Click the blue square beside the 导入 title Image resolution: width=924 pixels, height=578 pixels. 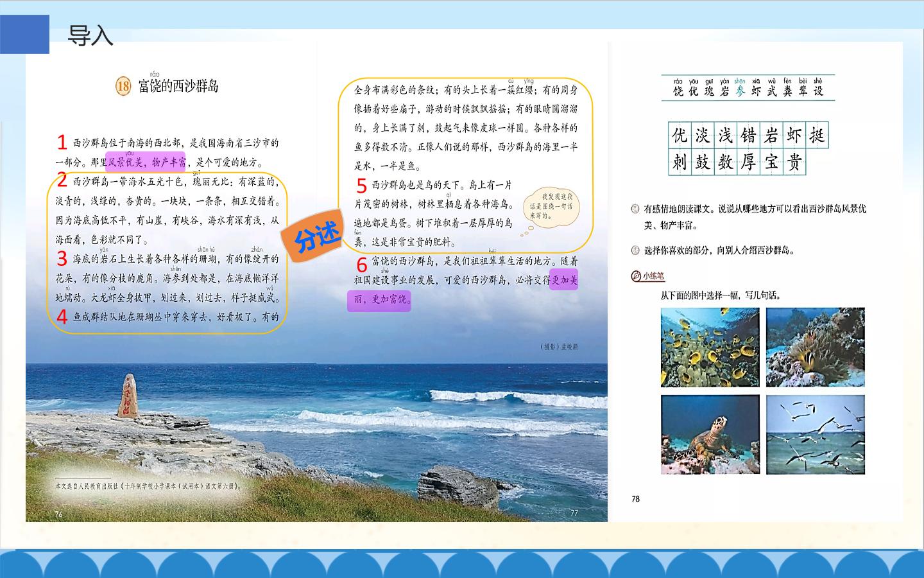coord(24,35)
